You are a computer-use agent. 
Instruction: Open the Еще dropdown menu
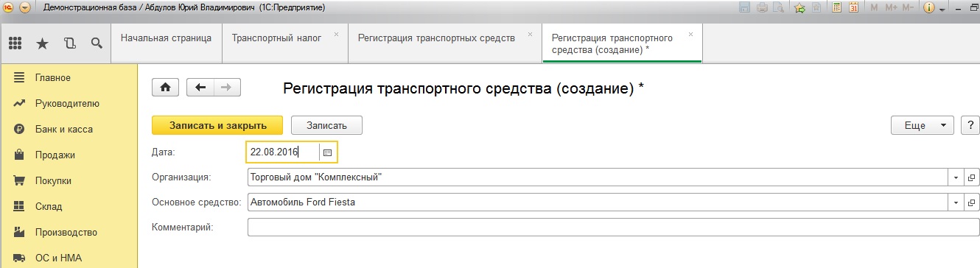(x=923, y=125)
